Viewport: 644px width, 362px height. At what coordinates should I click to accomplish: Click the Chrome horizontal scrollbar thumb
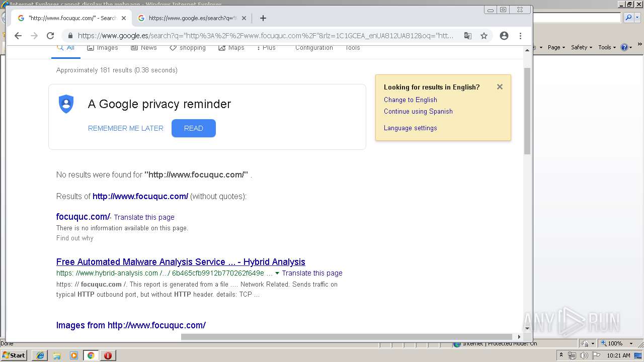346,337
